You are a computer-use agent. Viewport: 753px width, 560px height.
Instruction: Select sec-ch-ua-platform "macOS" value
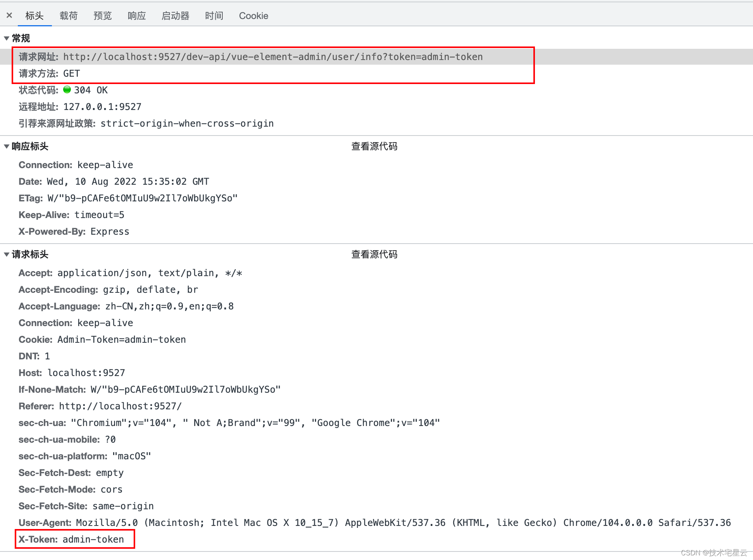132,456
